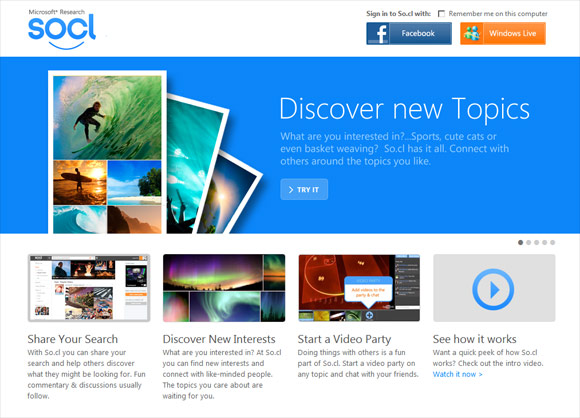Image resolution: width=580 pixels, height=418 pixels.
Task: Click the surfer in wave photo
Action: point(107,118)
